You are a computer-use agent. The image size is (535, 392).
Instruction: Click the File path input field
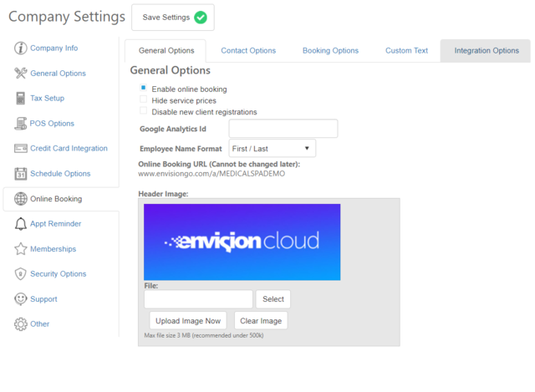[198, 299]
